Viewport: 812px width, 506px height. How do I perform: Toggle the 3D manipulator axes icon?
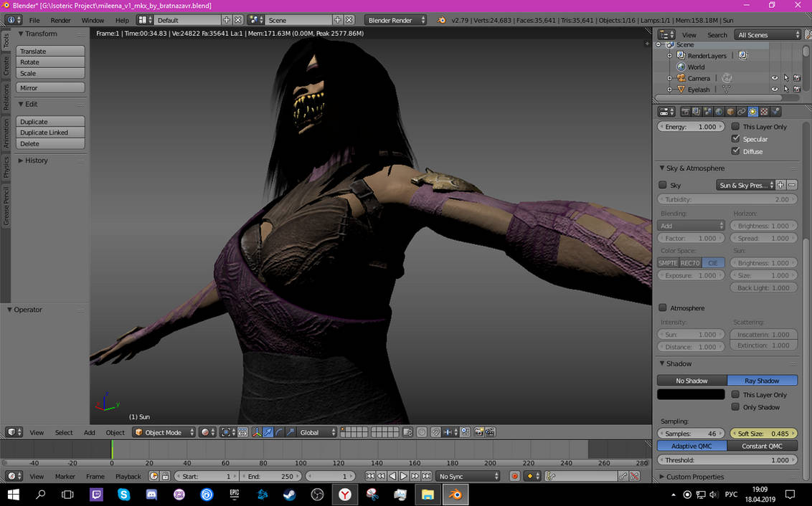pos(256,432)
